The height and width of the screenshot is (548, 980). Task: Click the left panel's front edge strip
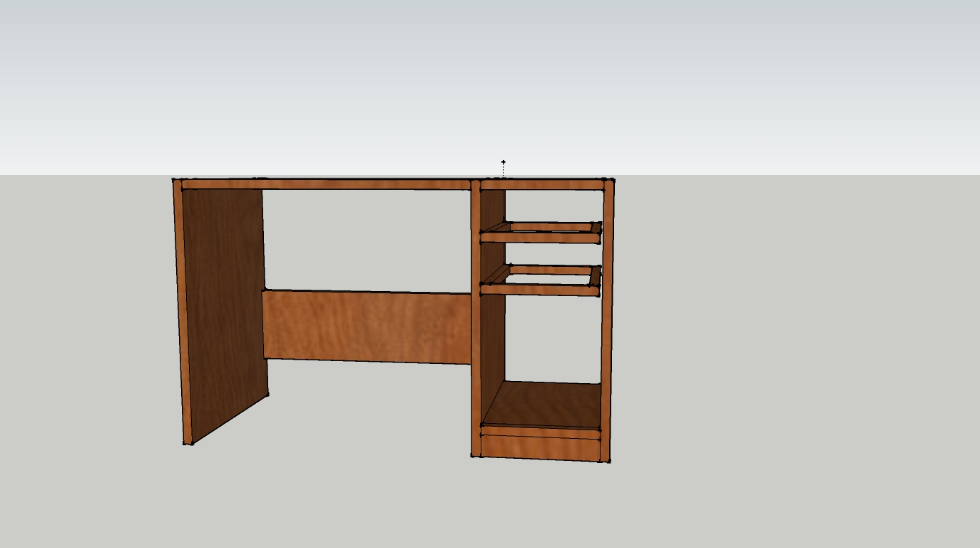pos(183,314)
